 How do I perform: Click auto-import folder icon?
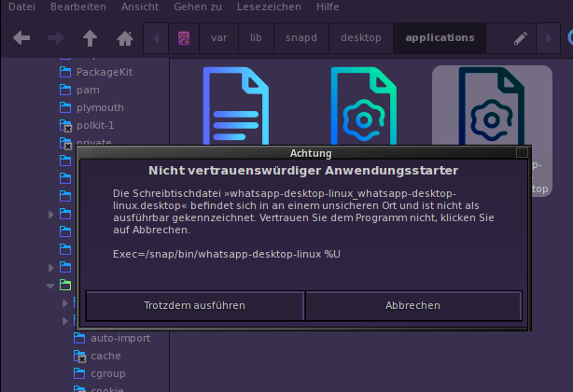79,338
